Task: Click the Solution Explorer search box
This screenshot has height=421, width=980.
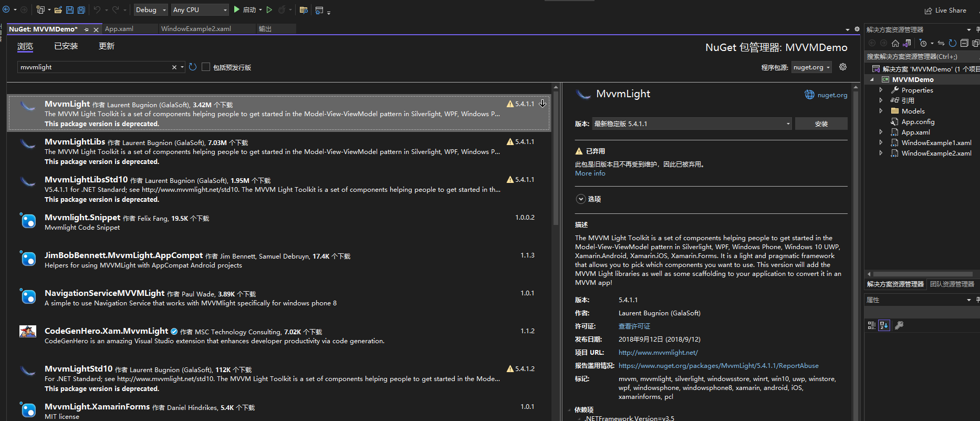Action: (922, 56)
